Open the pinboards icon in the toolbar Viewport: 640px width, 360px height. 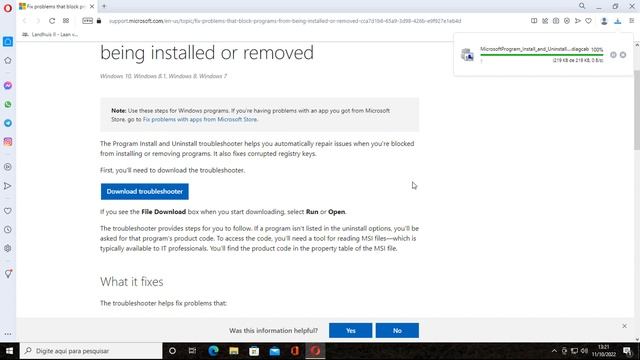(x=545, y=21)
